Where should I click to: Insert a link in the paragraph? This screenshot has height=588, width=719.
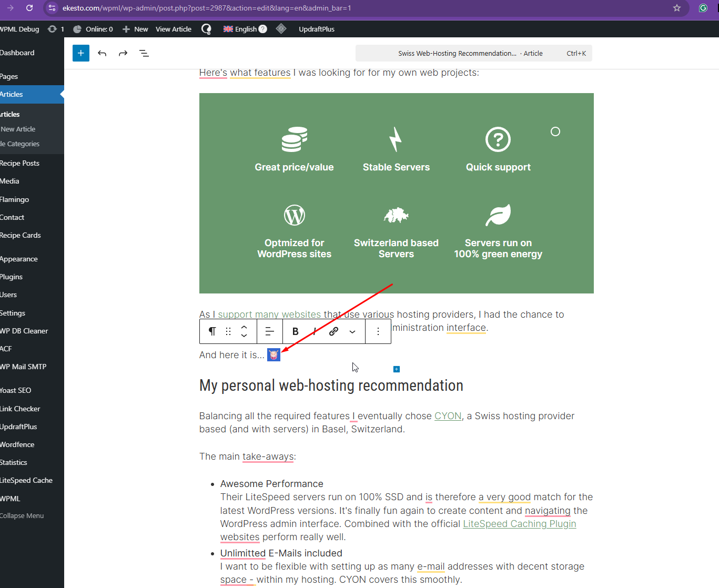(333, 331)
